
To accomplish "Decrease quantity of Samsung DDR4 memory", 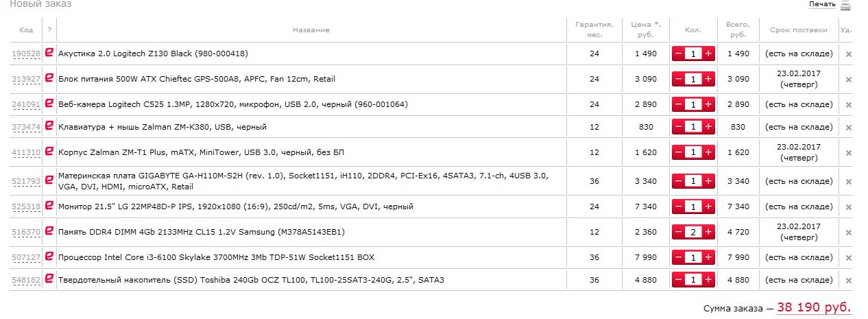I will coord(678,232).
